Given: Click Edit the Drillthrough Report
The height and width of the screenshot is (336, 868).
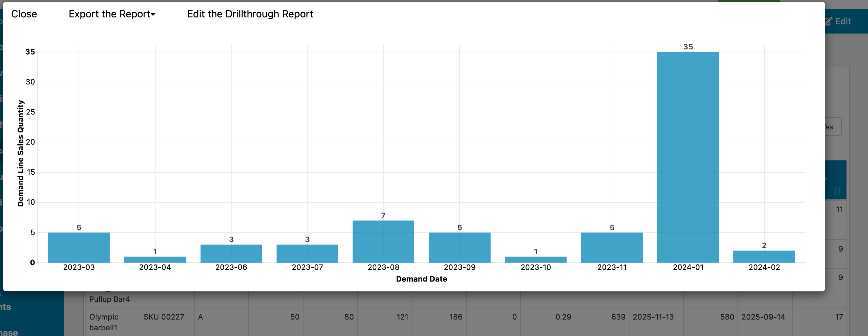Looking at the screenshot, I should (250, 14).
